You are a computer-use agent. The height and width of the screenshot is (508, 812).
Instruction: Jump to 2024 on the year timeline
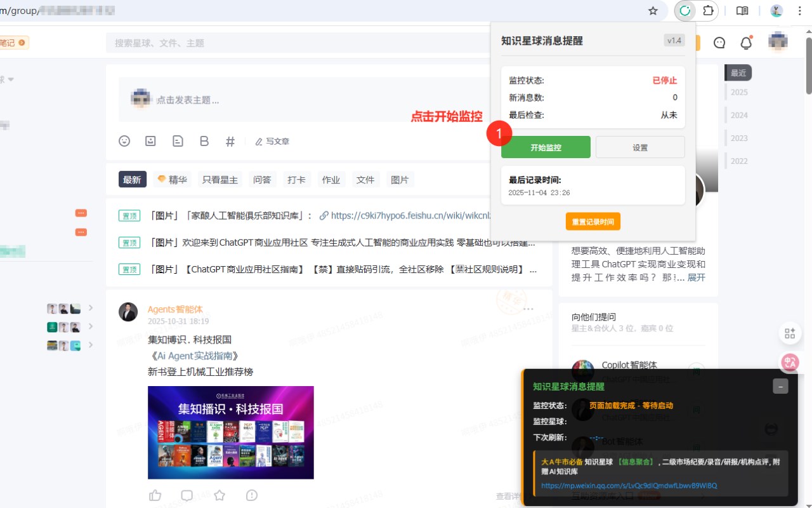coord(739,115)
